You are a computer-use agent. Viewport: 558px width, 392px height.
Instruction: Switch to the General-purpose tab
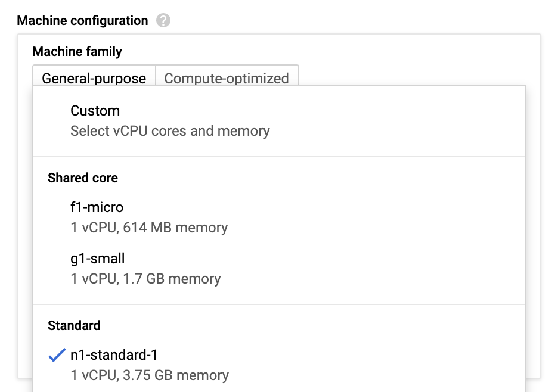point(94,78)
